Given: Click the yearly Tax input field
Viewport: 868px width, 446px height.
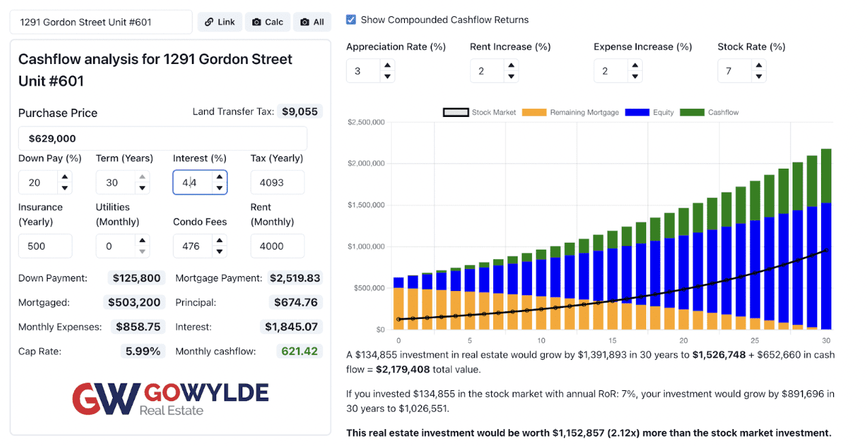Looking at the screenshot, I should tap(277, 182).
